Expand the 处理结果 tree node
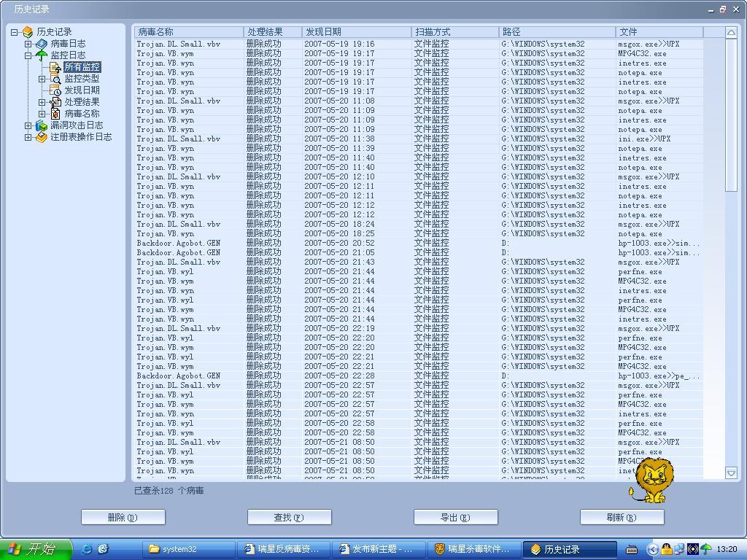This screenshot has height=560, width=747. click(x=42, y=102)
